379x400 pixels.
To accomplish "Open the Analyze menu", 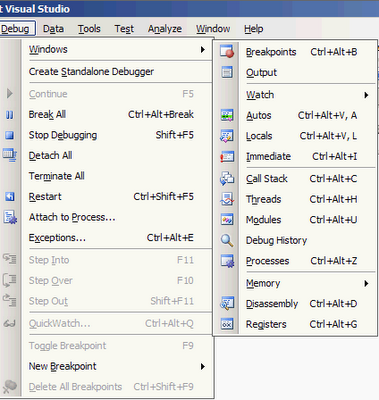I will pos(165,29).
